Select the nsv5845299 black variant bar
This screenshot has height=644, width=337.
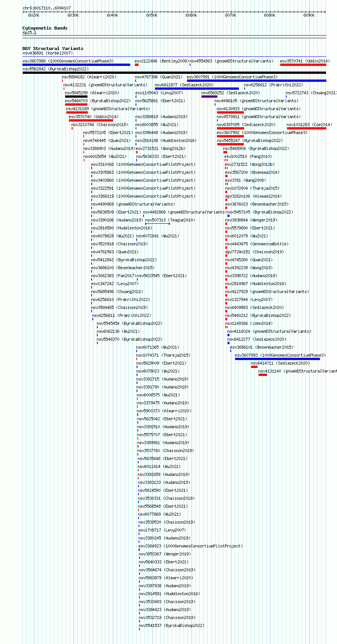(x=76, y=97)
